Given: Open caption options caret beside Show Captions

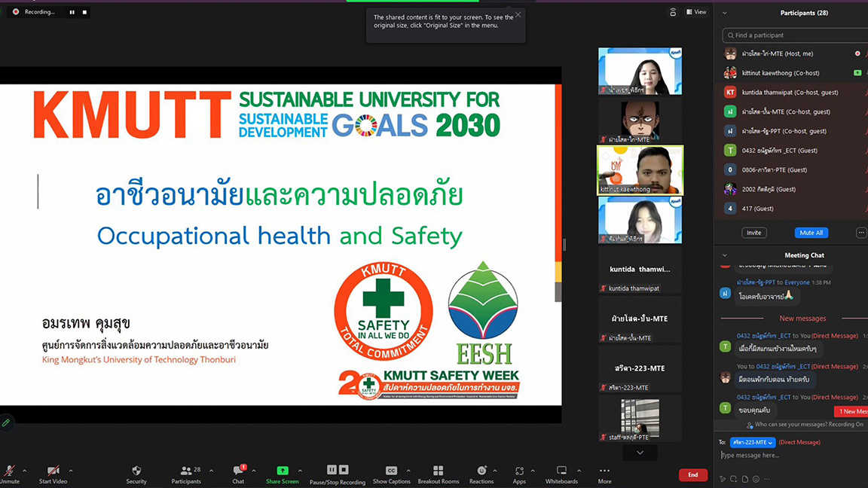Looking at the screenshot, I should [x=408, y=471].
